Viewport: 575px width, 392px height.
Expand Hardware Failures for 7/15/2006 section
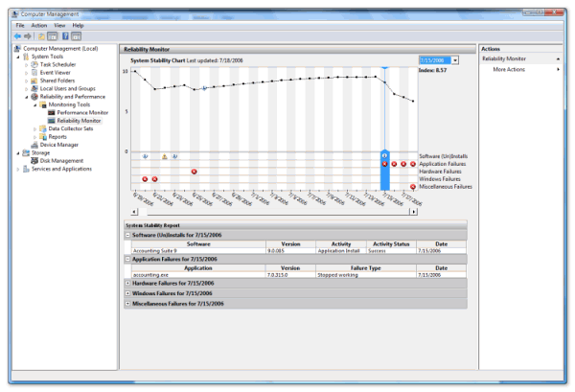click(127, 284)
